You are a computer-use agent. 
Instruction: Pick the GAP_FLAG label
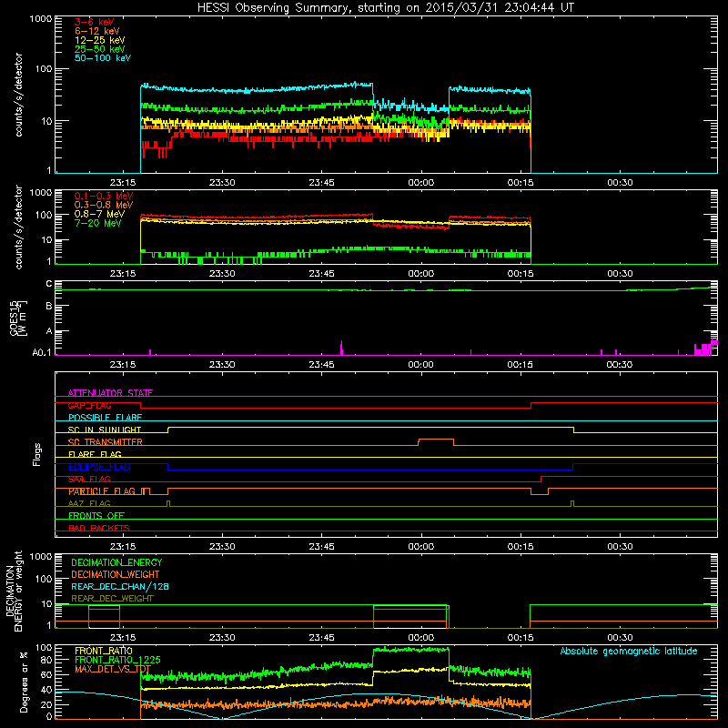pyautogui.click(x=89, y=405)
